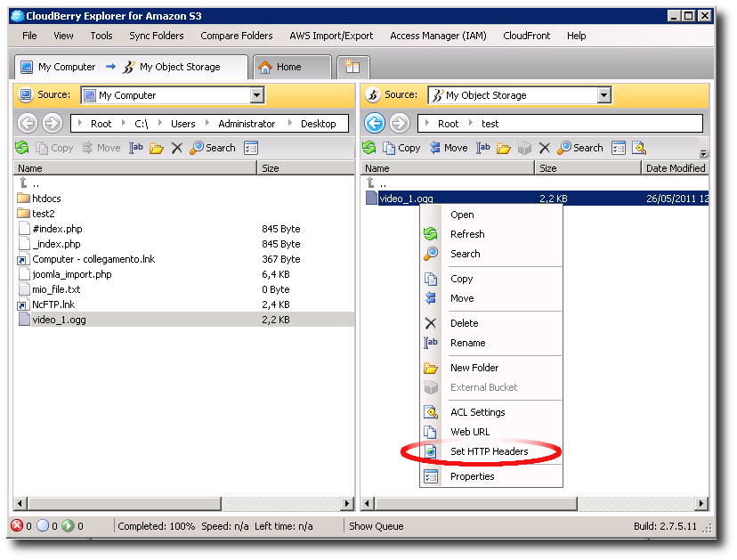Create new folder in right pane toolbar

click(503, 148)
